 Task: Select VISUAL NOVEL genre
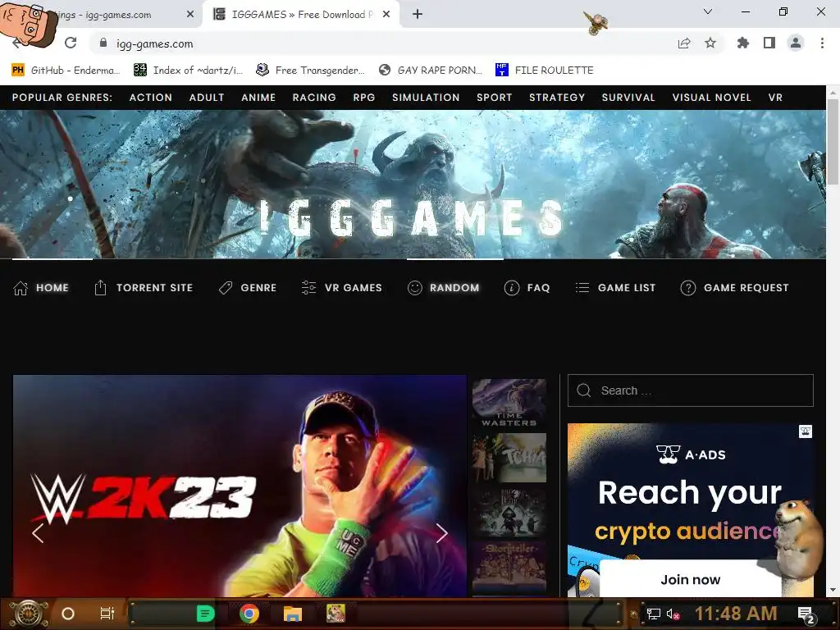711,98
